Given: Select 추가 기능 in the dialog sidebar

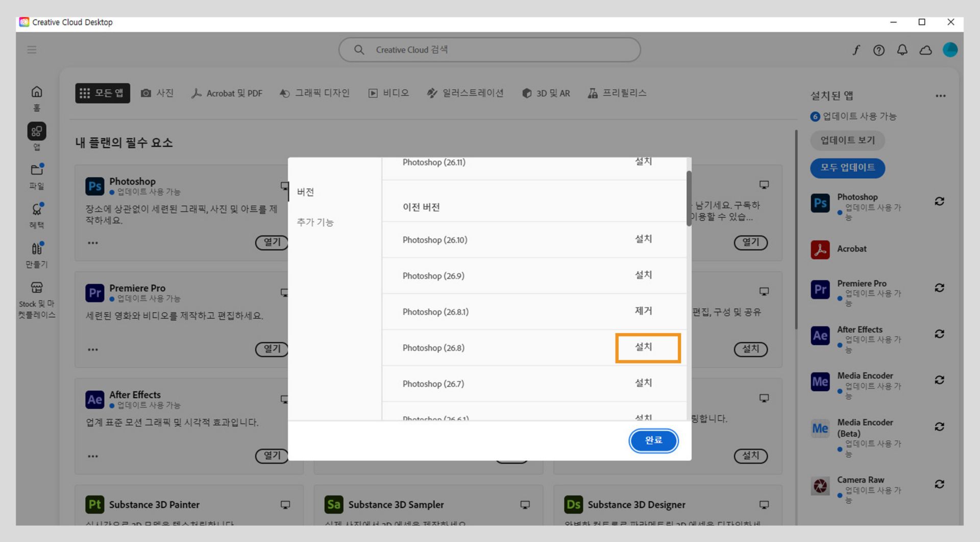Looking at the screenshot, I should (x=315, y=222).
